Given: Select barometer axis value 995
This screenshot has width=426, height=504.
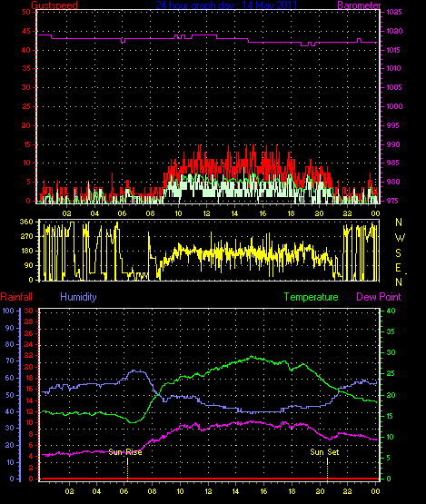Looking at the screenshot, I should point(393,125).
